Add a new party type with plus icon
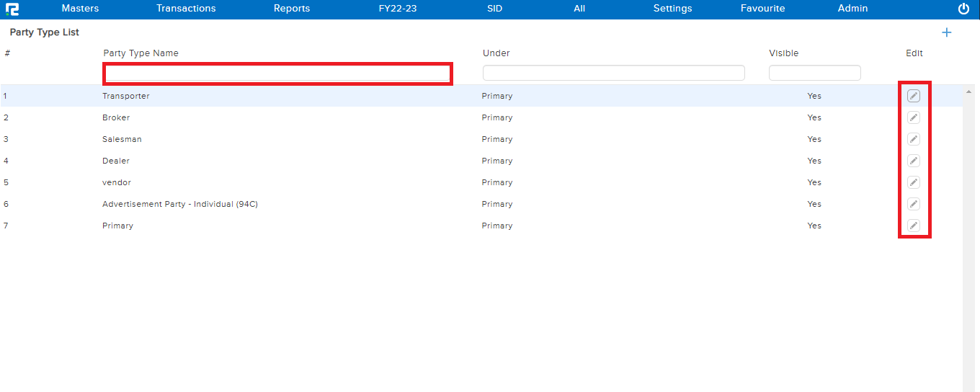The image size is (980, 392). pyautogui.click(x=947, y=32)
